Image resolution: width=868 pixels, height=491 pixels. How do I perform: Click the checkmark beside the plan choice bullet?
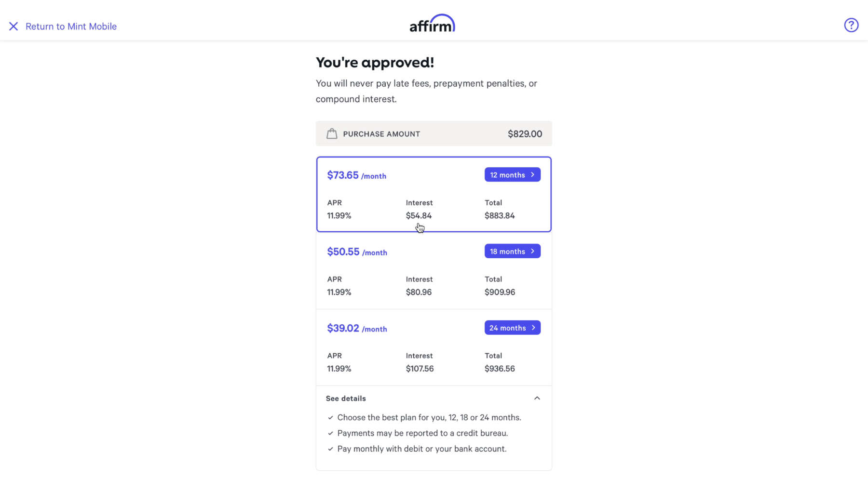click(x=330, y=417)
